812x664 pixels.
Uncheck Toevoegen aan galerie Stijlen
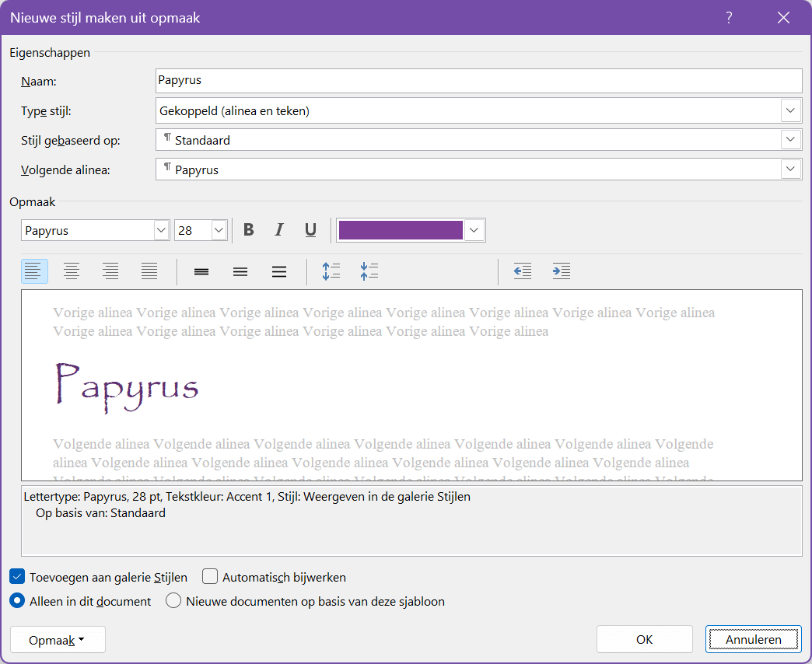(17, 577)
